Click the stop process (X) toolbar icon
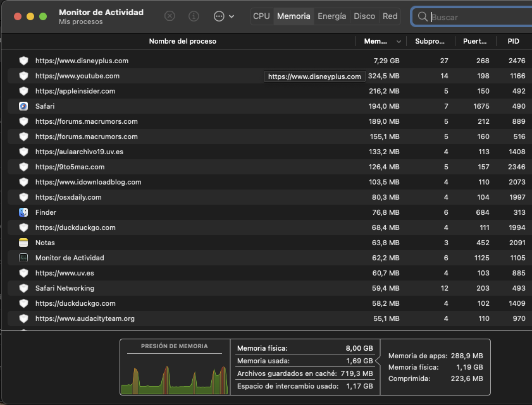Screen dimensions: 532x405 tap(170, 16)
